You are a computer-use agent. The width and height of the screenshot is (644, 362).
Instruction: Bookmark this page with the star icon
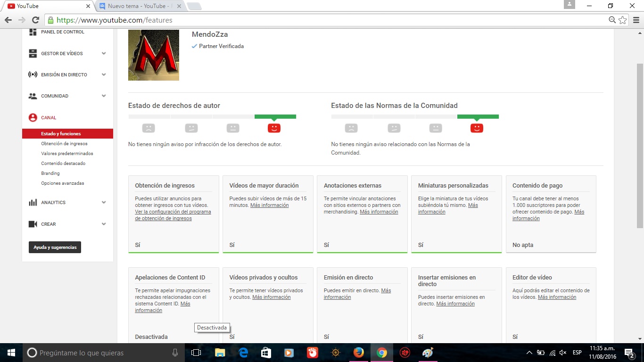(x=623, y=20)
